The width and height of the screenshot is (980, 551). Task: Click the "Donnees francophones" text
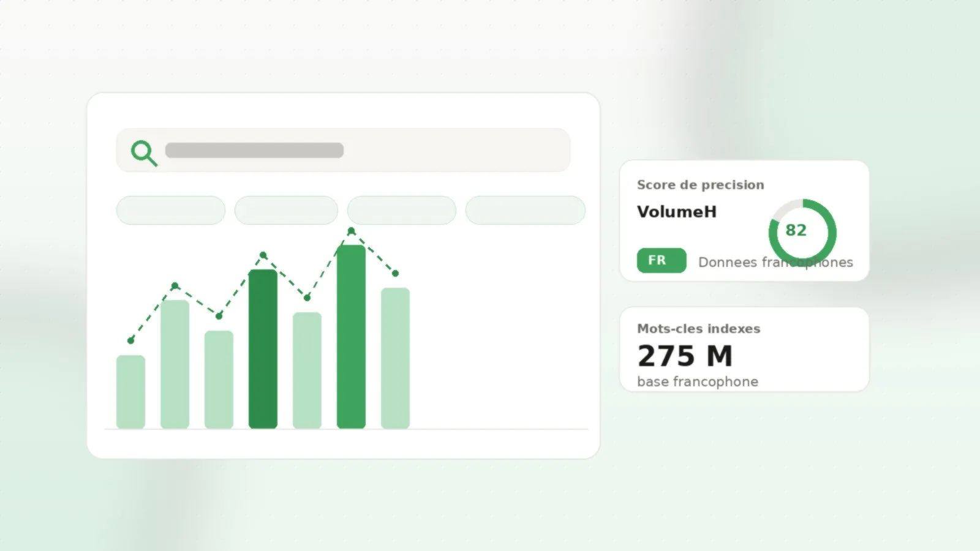tap(775, 262)
